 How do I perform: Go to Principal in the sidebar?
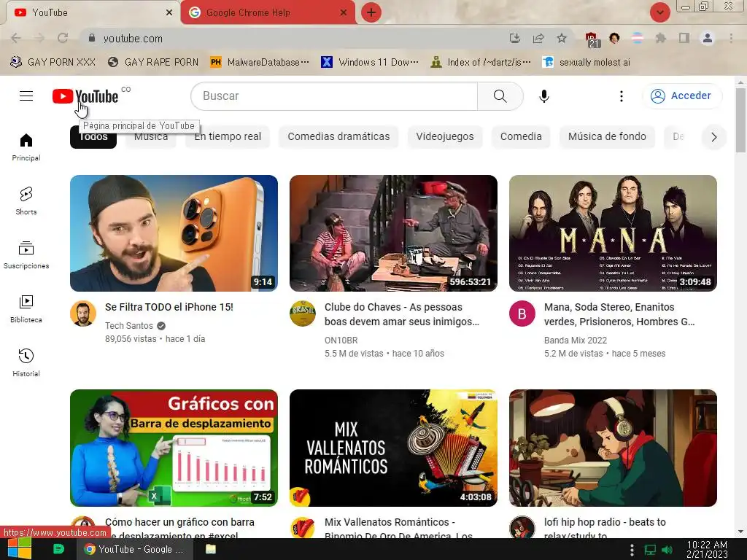pyautogui.click(x=26, y=147)
